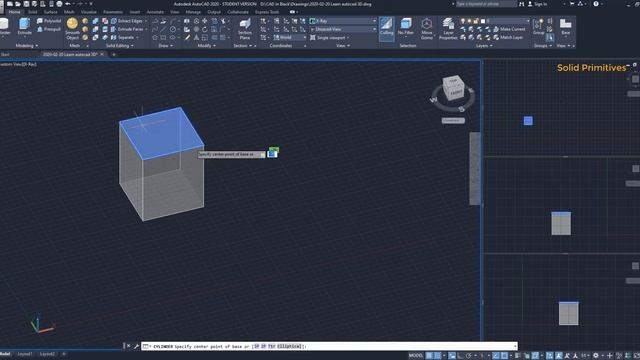Click the Group tool
The height and width of the screenshot is (360, 640).
538,27
